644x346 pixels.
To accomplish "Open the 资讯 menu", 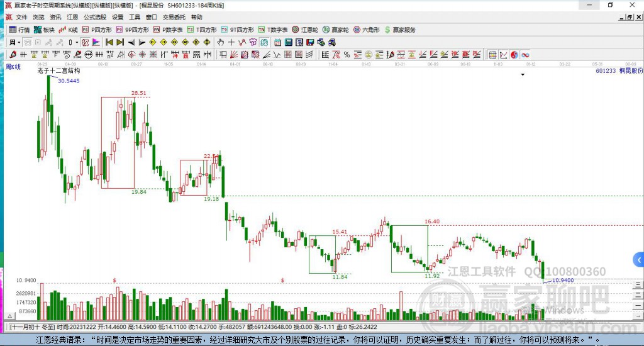I will click(x=55, y=17).
